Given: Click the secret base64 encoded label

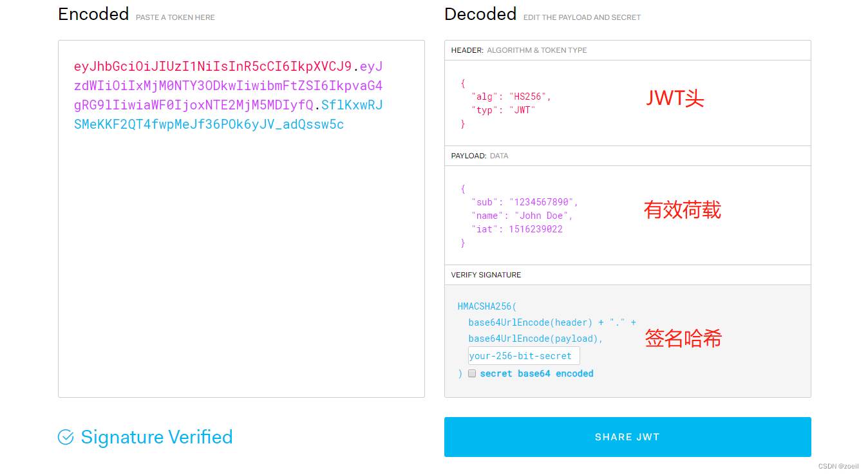Looking at the screenshot, I should 537,373.
